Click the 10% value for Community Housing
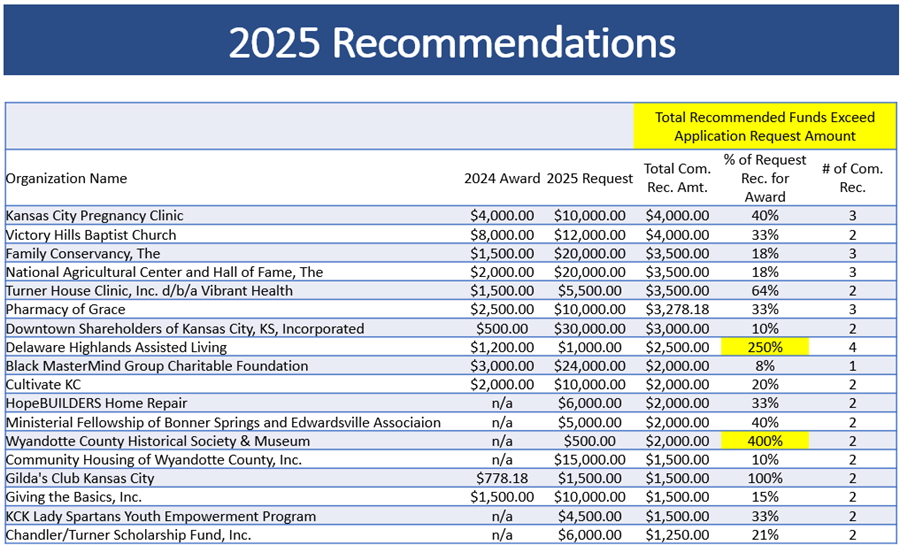The image size is (900, 545). coord(765,460)
